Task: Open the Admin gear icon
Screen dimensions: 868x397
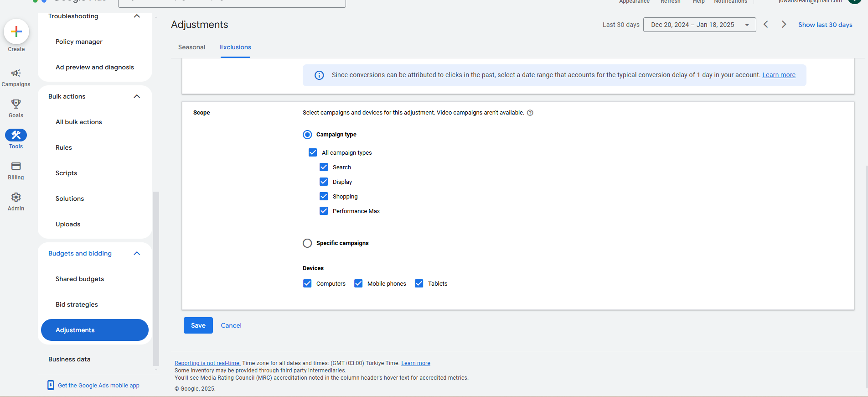Action: 16,197
